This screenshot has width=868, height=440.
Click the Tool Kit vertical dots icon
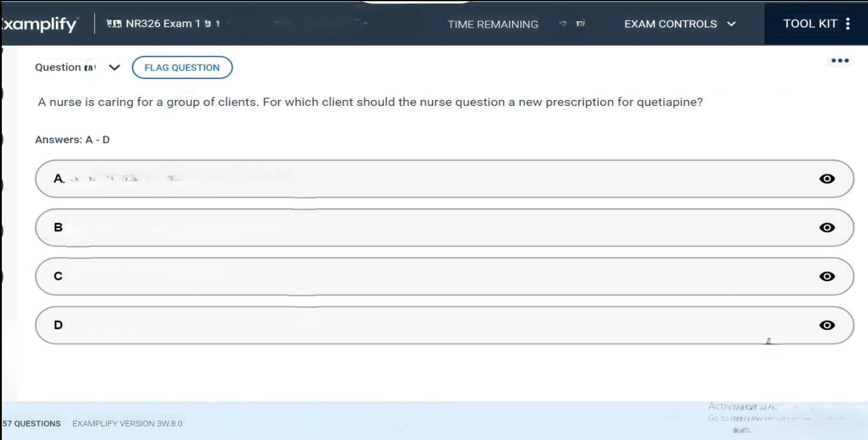pos(848,24)
